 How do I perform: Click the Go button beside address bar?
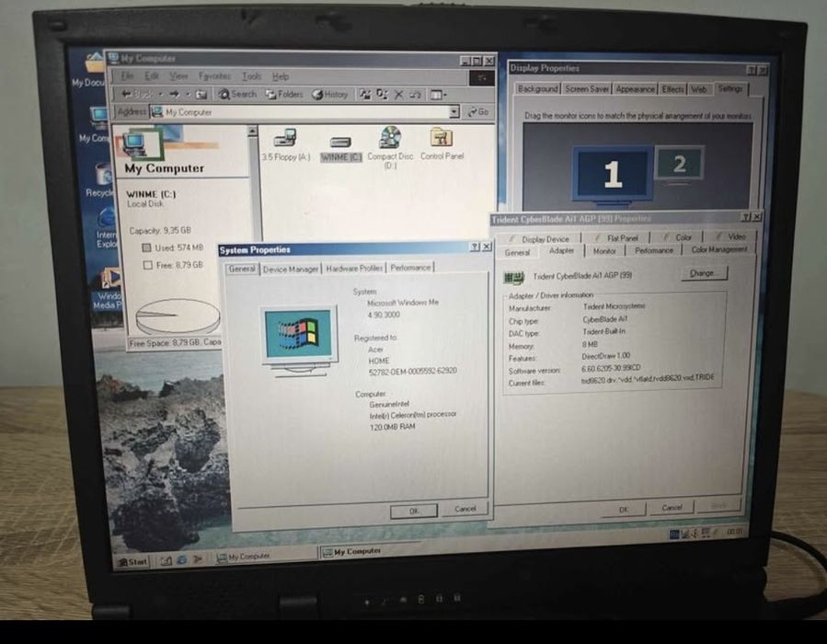478,112
